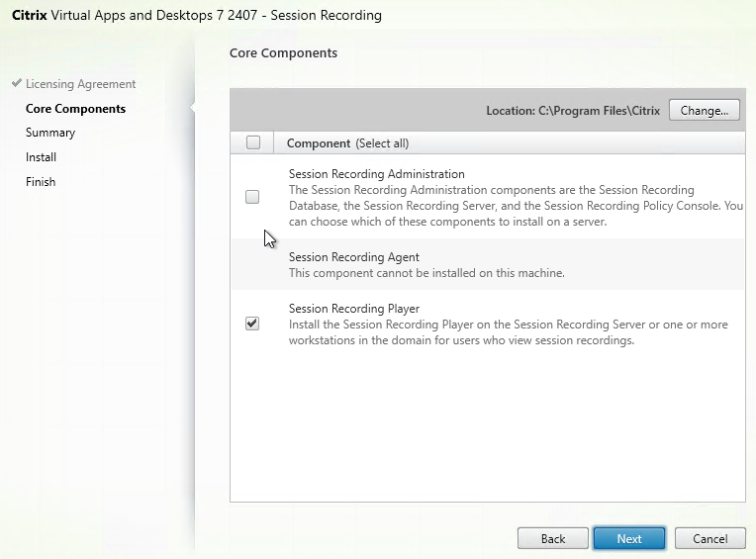Go Back to previous step
The image size is (756, 559).
pos(552,538)
